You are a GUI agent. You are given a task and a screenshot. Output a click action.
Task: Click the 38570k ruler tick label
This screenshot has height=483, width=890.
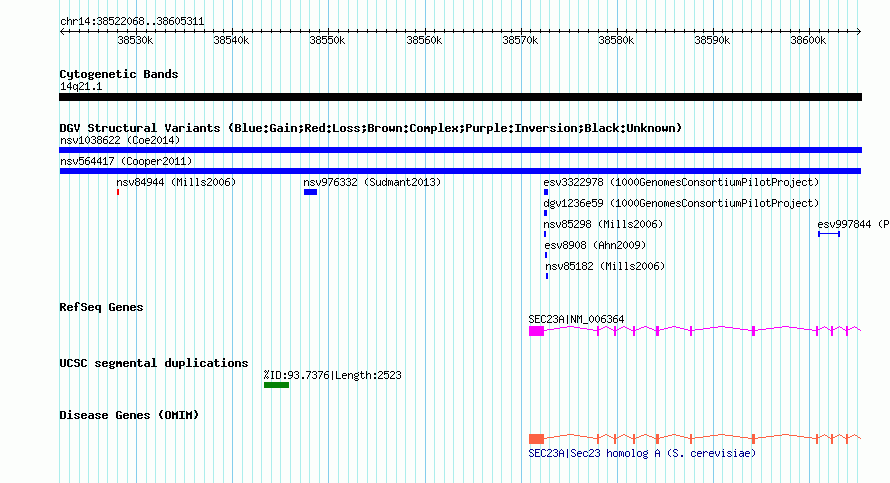520,40
